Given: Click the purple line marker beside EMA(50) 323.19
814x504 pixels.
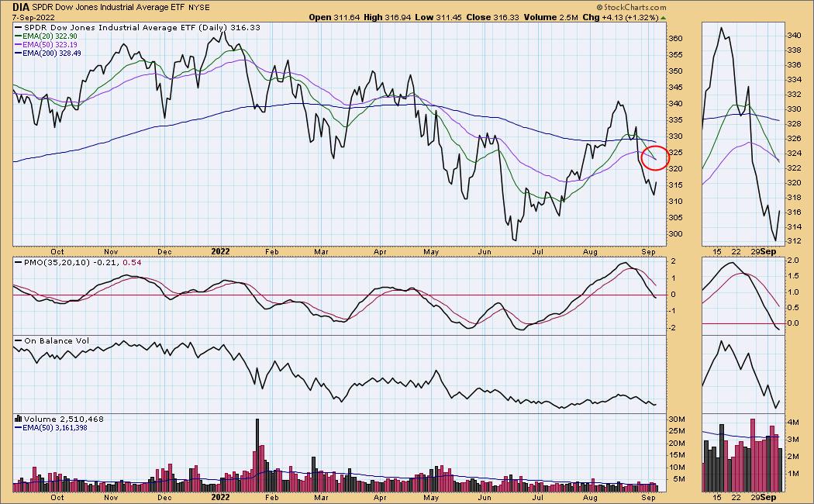Looking at the screenshot, I should click(x=18, y=45).
